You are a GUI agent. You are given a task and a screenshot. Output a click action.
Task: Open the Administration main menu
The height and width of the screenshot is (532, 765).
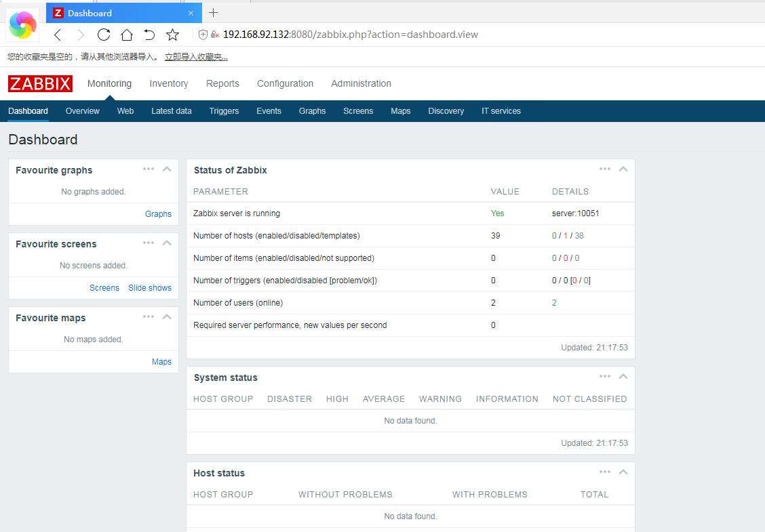click(x=361, y=83)
